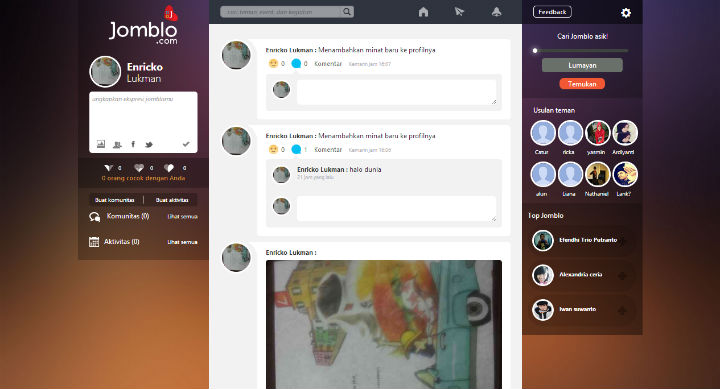Open suggested friend ricka avatar

(570, 133)
